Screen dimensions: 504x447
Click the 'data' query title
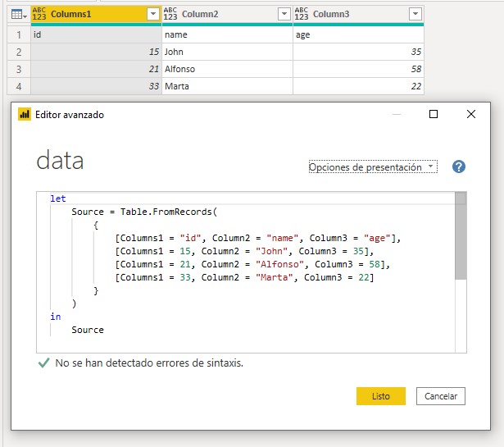pyautogui.click(x=60, y=160)
